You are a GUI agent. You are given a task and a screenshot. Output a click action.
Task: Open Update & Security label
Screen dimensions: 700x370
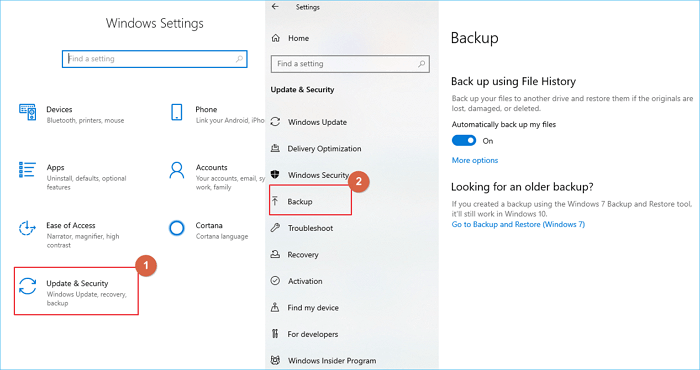point(77,283)
